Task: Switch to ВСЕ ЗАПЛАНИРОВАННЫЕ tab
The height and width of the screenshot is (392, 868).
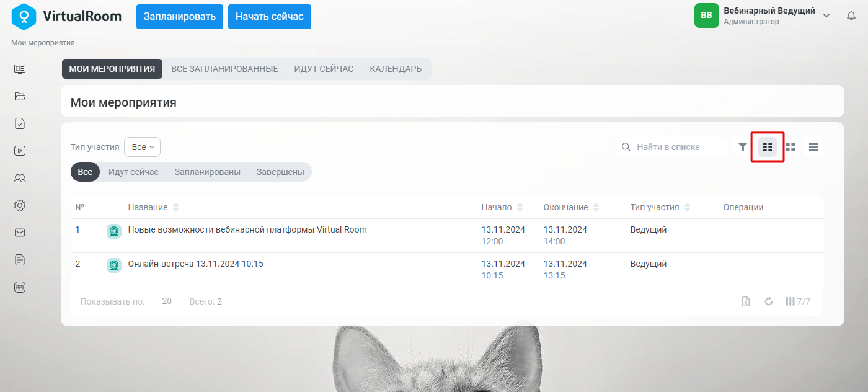Action: pos(224,69)
